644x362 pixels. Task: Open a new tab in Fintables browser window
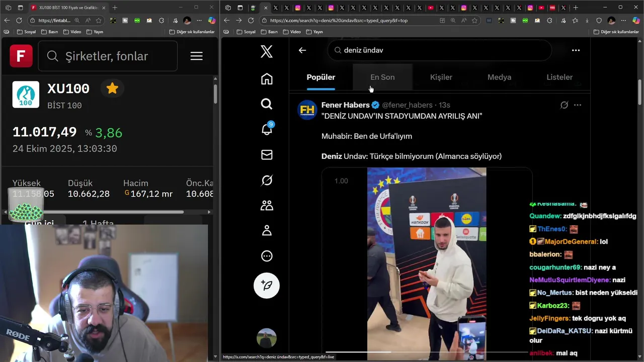(x=115, y=8)
